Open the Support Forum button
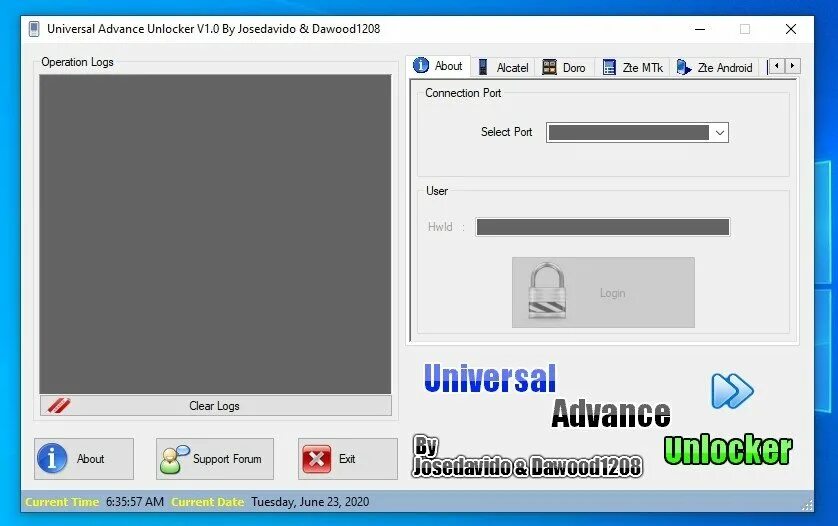 (215, 459)
